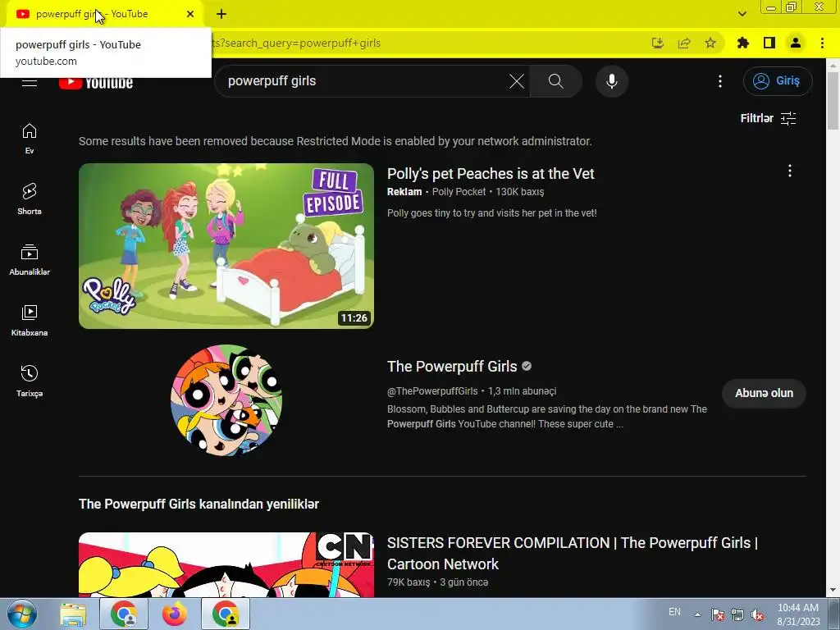Switch to the active Chrome taskbar window
Image resolution: width=840 pixels, height=630 pixels.
click(226, 614)
